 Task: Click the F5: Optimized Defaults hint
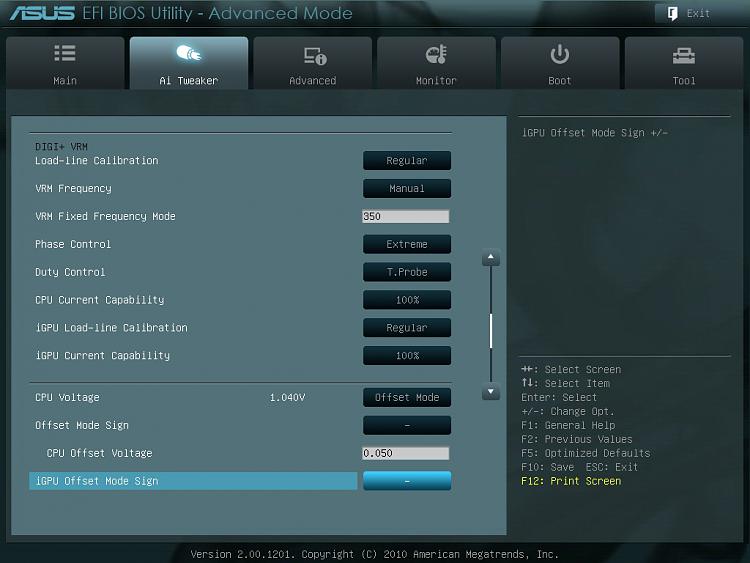[585, 453]
